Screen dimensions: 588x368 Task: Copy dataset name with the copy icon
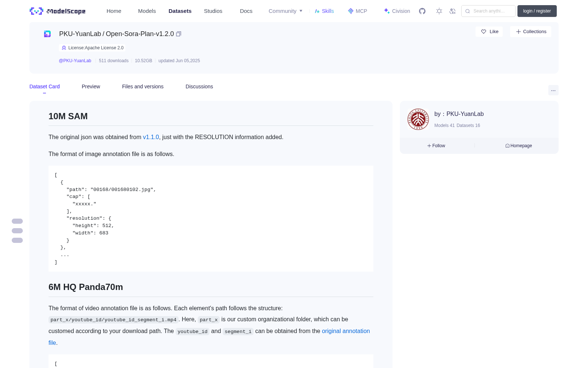(x=179, y=34)
